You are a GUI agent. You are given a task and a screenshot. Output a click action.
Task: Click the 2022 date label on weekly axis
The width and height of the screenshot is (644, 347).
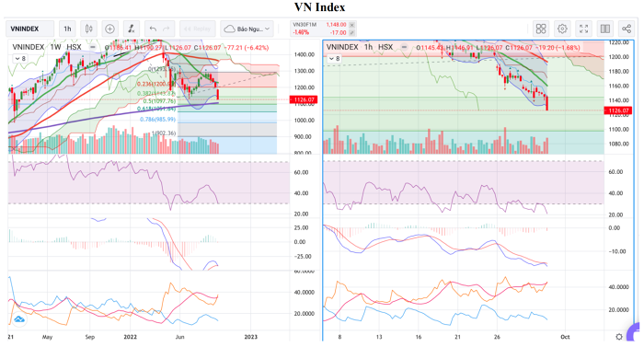[x=131, y=337]
